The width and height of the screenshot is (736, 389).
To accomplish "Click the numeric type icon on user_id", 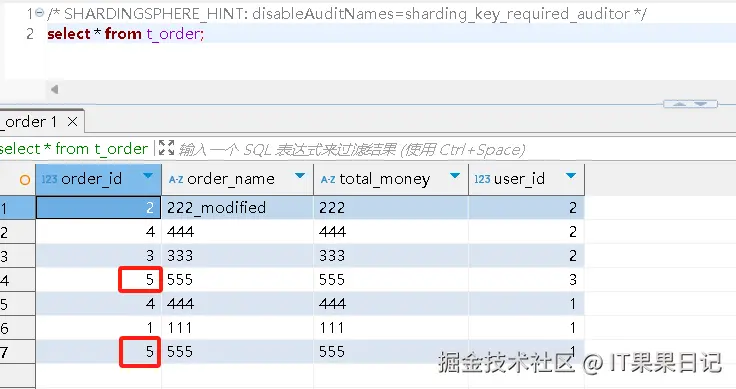I will tap(482, 179).
